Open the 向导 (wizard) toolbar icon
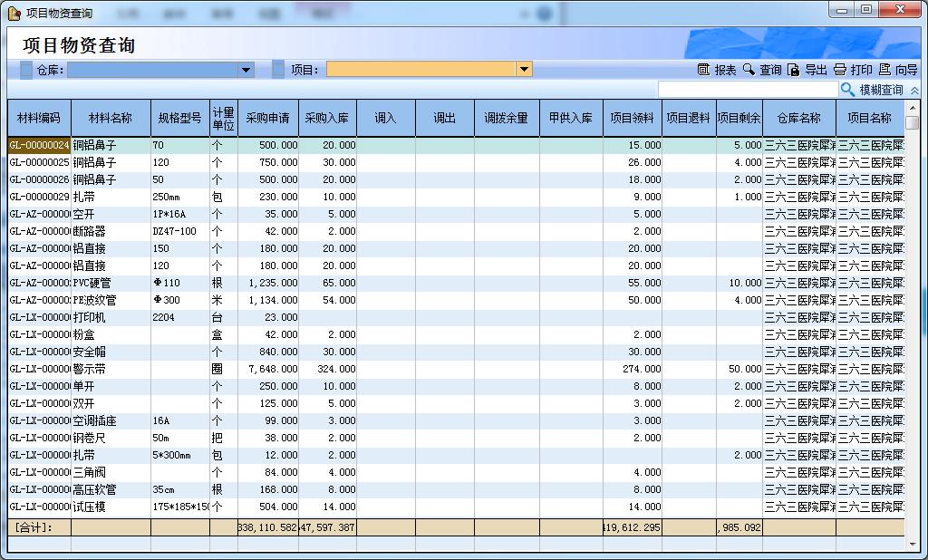 tap(884, 70)
